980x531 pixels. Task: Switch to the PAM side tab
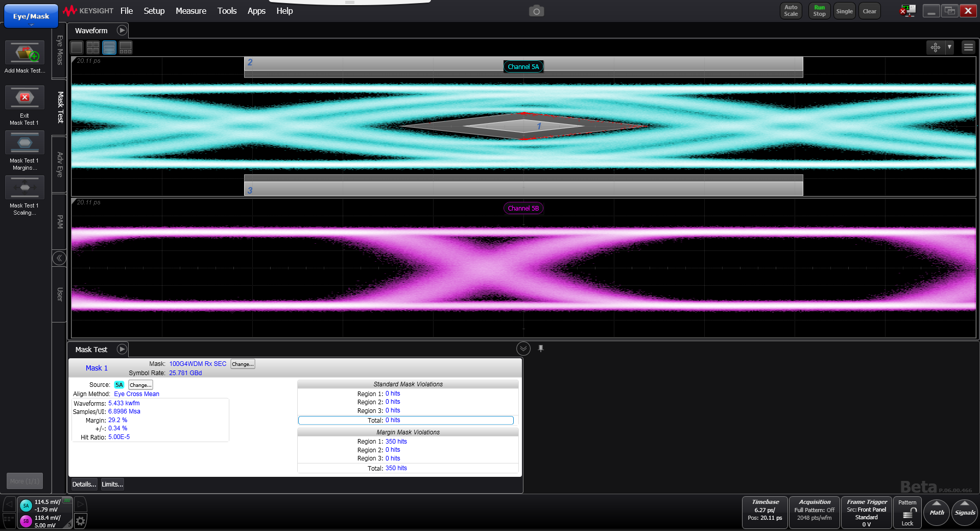[x=60, y=221]
